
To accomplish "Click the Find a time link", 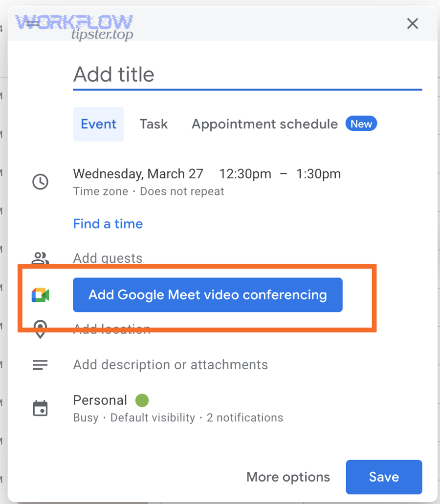I will [108, 224].
